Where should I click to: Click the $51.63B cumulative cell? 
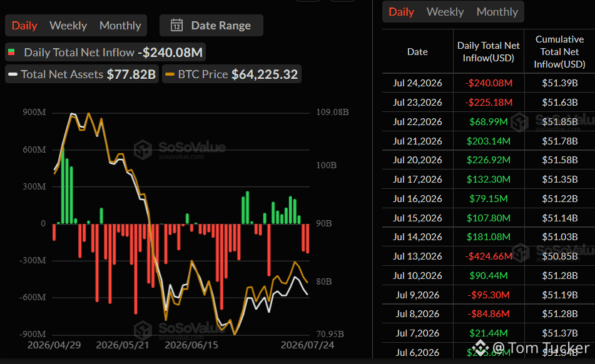[560, 102]
